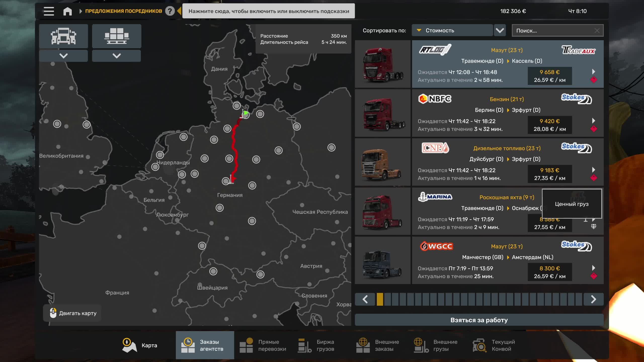The width and height of the screenshot is (644, 362).
Task: Go to home screen icon
Action: (67, 11)
